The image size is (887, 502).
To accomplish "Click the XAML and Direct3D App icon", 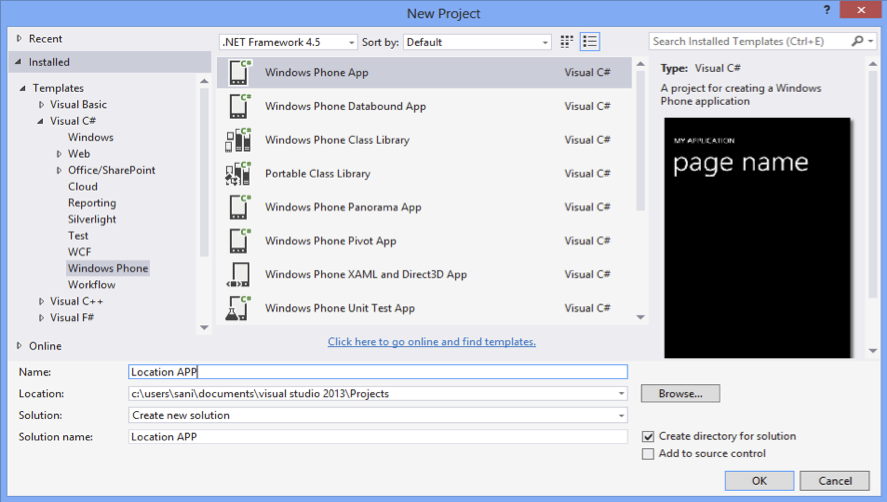I will pos(238,274).
